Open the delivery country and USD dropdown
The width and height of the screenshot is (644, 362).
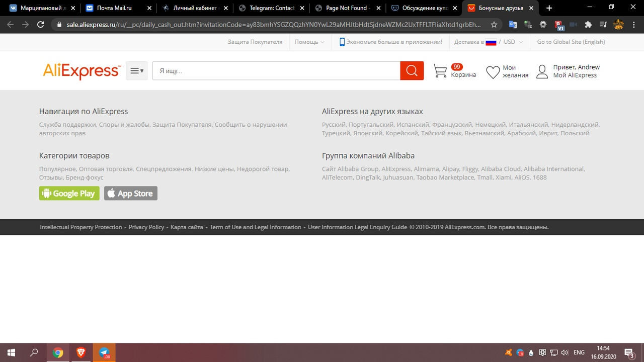click(x=488, y=42)
